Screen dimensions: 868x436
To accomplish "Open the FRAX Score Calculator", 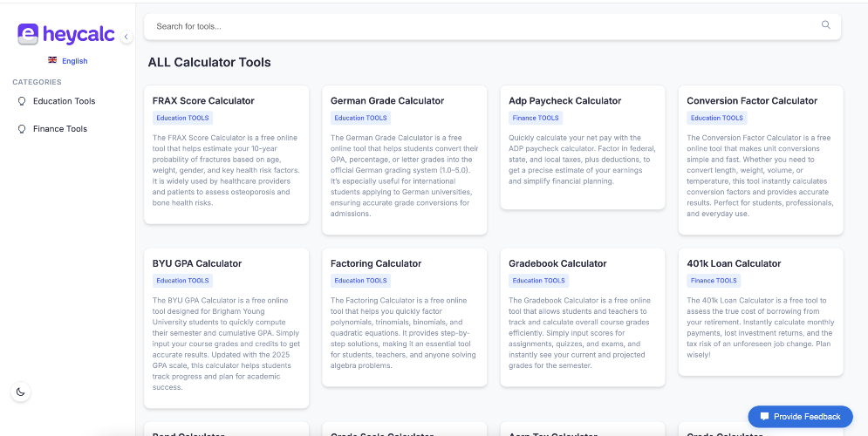I will pyautogui.click(x=203, y=101).
